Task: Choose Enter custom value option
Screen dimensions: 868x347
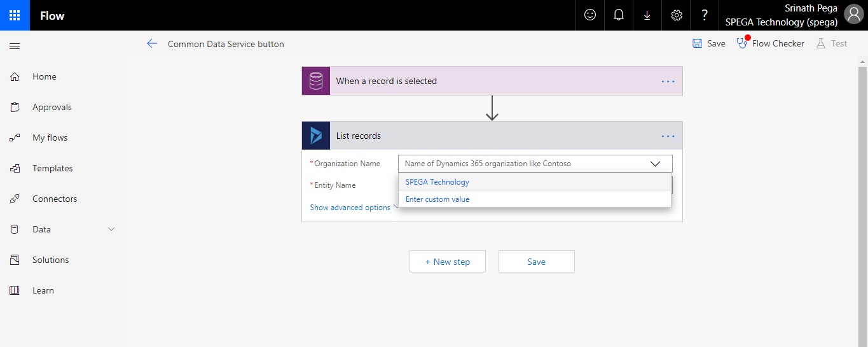Action: click(437, 199)
